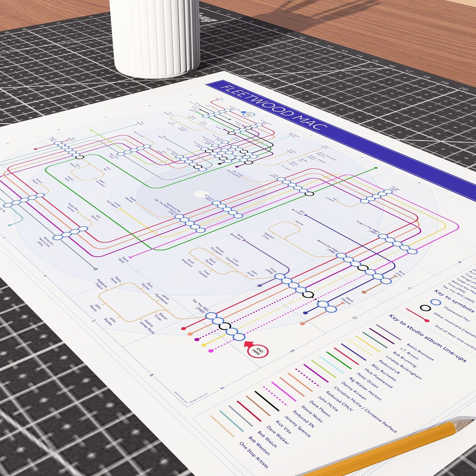476x476 pixels.
Task: Select 'Big Walter Horton' in the legend
Action: [365, 389]
